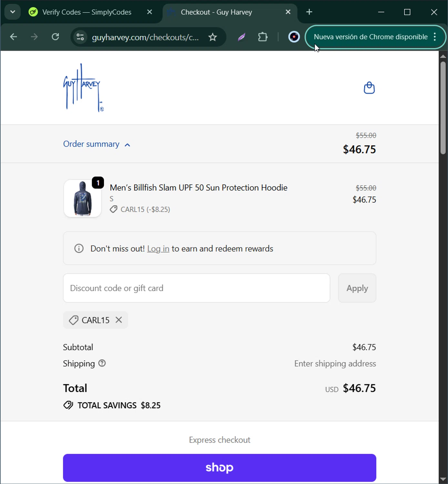Open the Extensions puzzle menu
The width and height of the screenshot is (448, 484).
coord(263,37)
